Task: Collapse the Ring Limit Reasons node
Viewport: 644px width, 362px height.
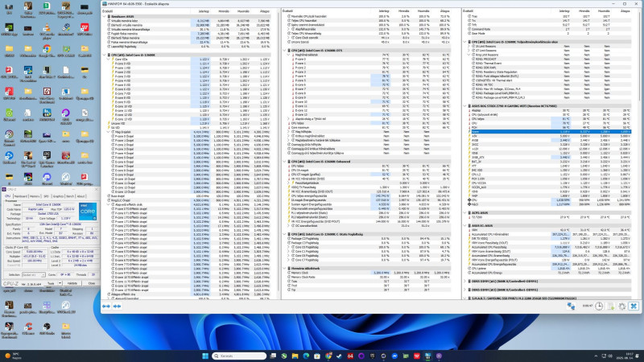Action: [x=469, y=55]
